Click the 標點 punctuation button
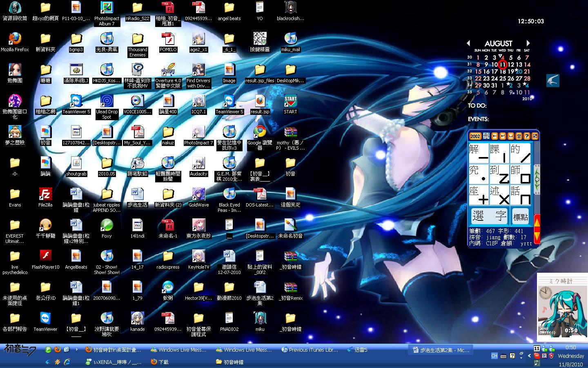The image size is (588, 368). pyautogui.click(x=521, y=216)
